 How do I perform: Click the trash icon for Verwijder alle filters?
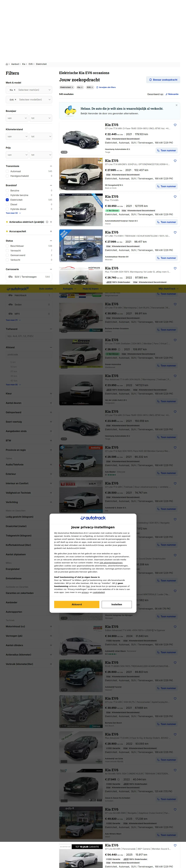(x=97, y=87)
